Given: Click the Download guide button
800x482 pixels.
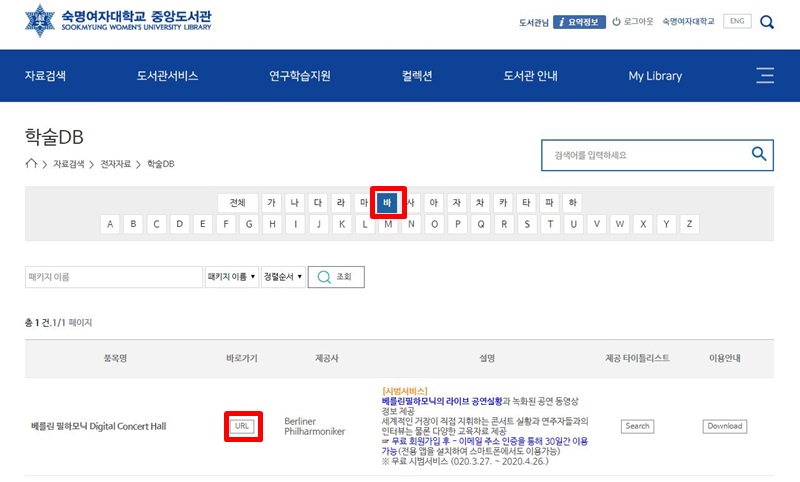Looking at the screenshot, I should pyautogui.click(x=724, y=426).
